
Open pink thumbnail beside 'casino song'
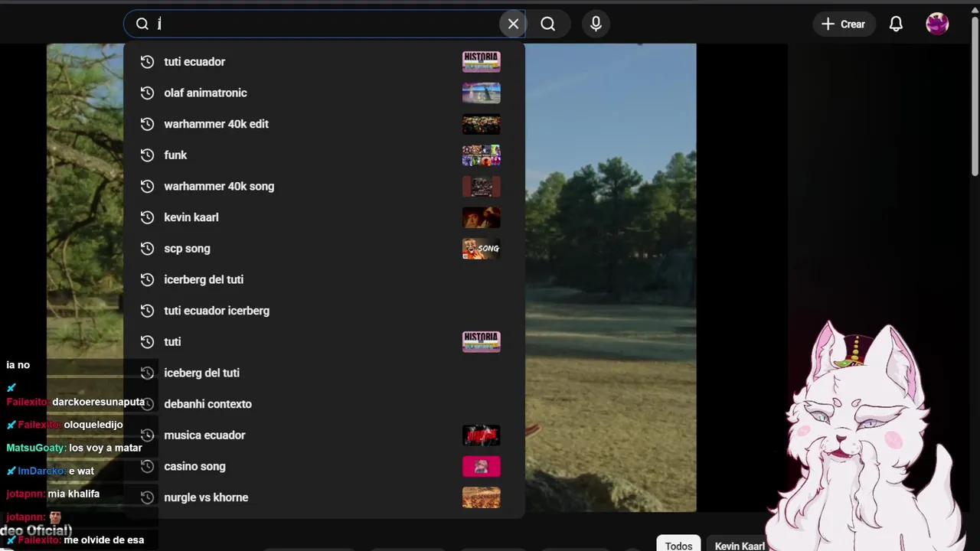(x=482, y=466)
